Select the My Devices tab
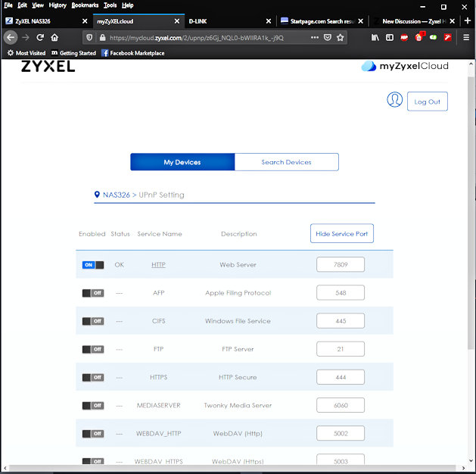 pyautogui.click(x=182, y=162)
